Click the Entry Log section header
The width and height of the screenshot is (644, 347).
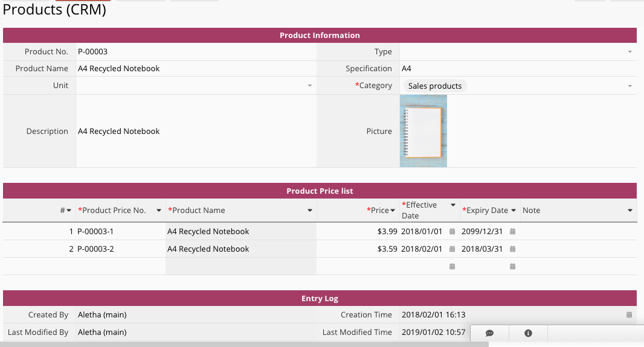320,298
